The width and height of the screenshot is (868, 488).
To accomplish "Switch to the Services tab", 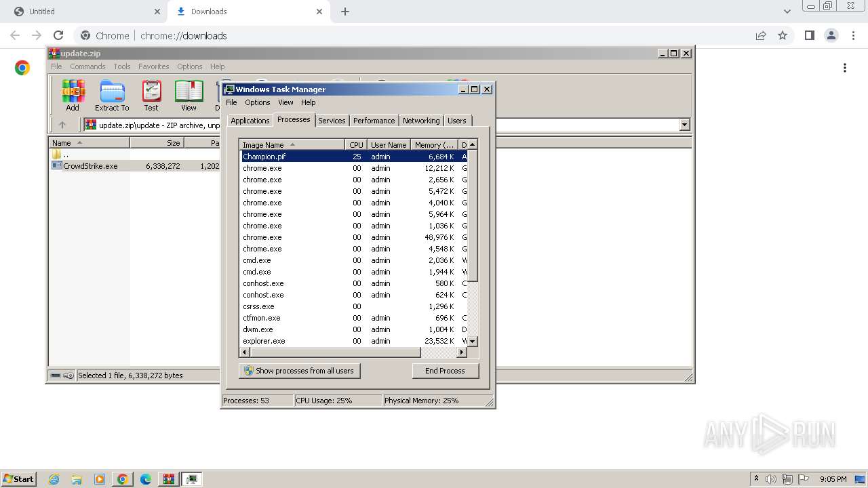I will 332,121.
